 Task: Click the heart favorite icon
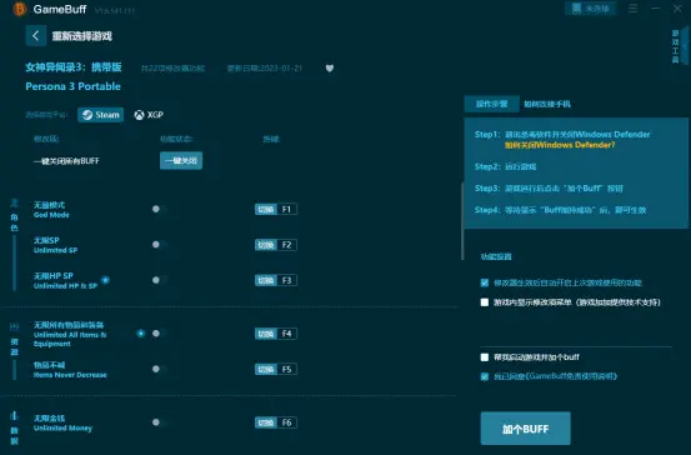(x=330, y=69)
